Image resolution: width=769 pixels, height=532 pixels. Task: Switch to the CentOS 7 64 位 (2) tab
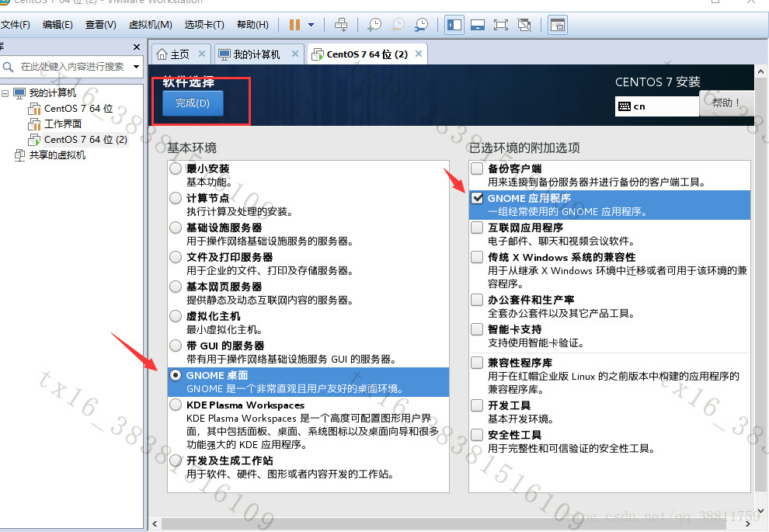pos(367,54)
